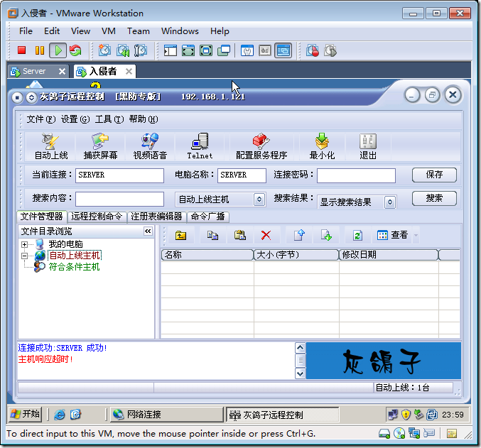Click the 查看 view button

pyautogui.click(x=393, y=236)
